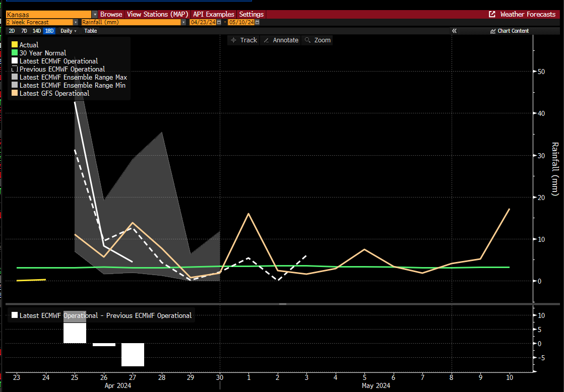This screenshot has width=564, height=392.
Task: Click the April 27 negative difference bar
Action: 133,355
